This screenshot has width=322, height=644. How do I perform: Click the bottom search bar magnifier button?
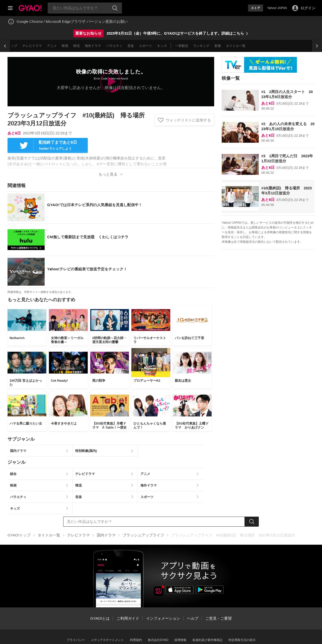tap(252, 522)
